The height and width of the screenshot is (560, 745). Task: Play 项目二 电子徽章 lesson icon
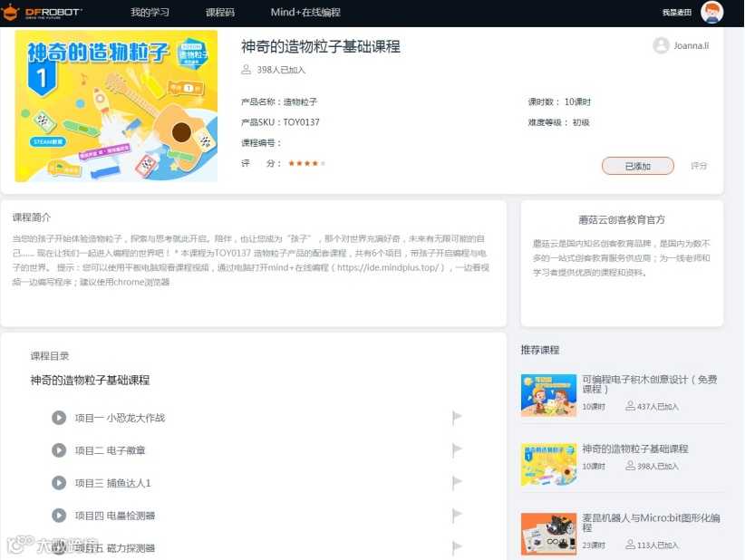(x=59, y=449)
